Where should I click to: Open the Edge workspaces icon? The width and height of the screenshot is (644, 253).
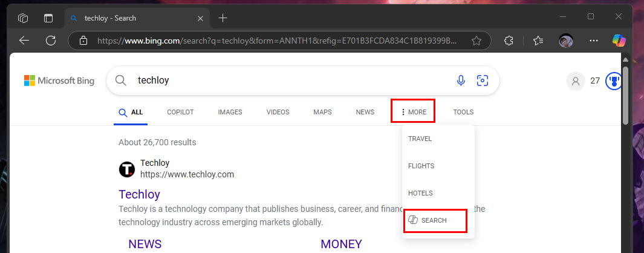pos(23,18)
